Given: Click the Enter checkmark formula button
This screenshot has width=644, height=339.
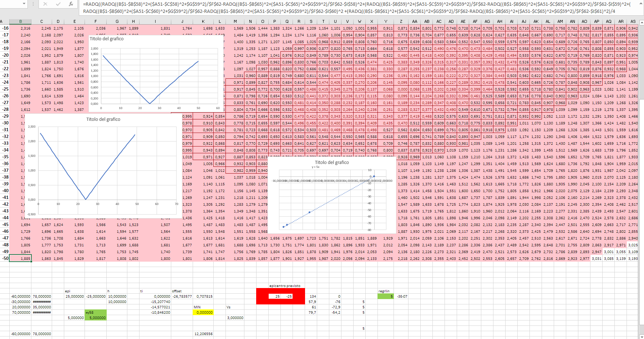Looking at the screenshot, I should [x=58, y=4].
